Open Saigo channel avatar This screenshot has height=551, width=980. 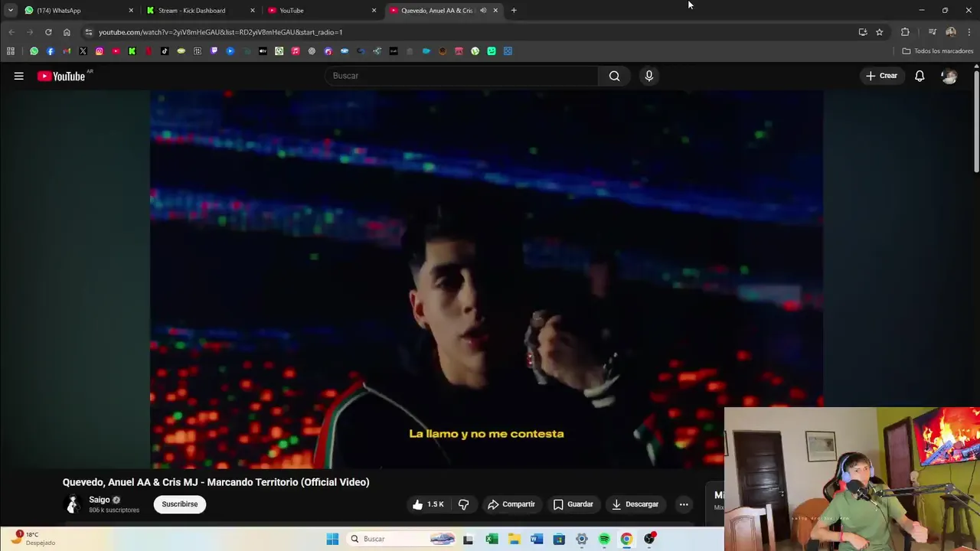[x=73, y=504]
